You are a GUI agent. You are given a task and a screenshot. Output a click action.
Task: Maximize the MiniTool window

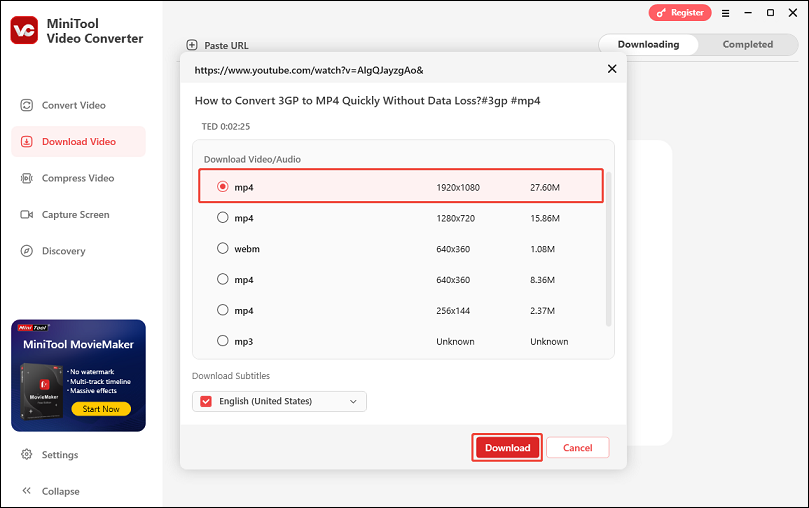click(x=770, y=13)
